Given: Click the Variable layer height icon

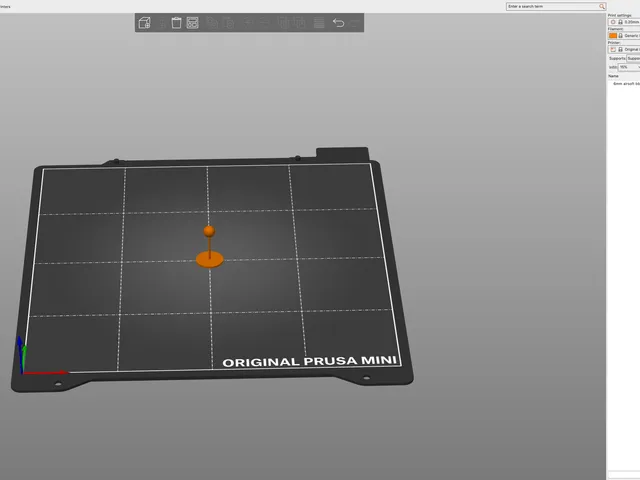Looking at the screenshot, I should click(319, 22).
